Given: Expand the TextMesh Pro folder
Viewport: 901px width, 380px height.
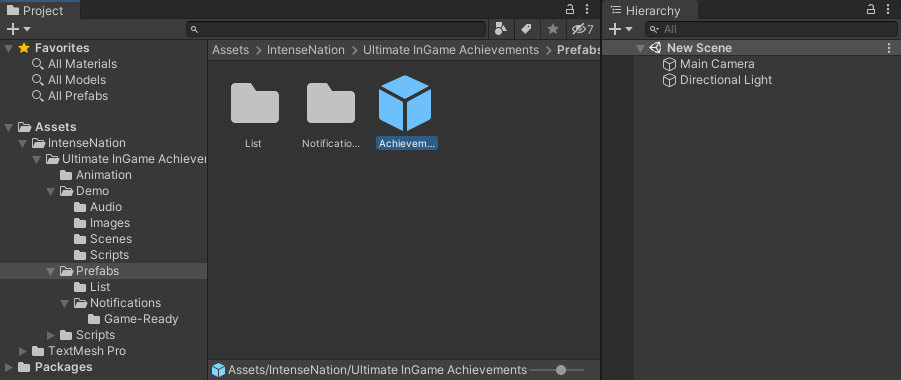Looking at the screenshot, I should click(x=22, y=351).
